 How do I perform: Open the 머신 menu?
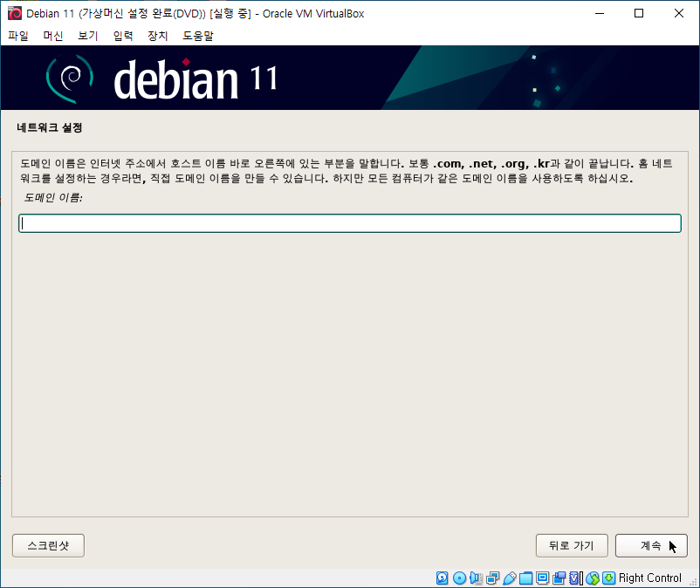pyautogui.click(x=52, y=36)
